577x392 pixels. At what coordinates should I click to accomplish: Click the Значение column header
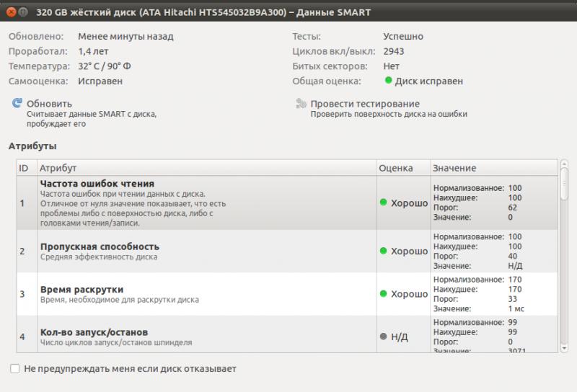coord(493,168)
